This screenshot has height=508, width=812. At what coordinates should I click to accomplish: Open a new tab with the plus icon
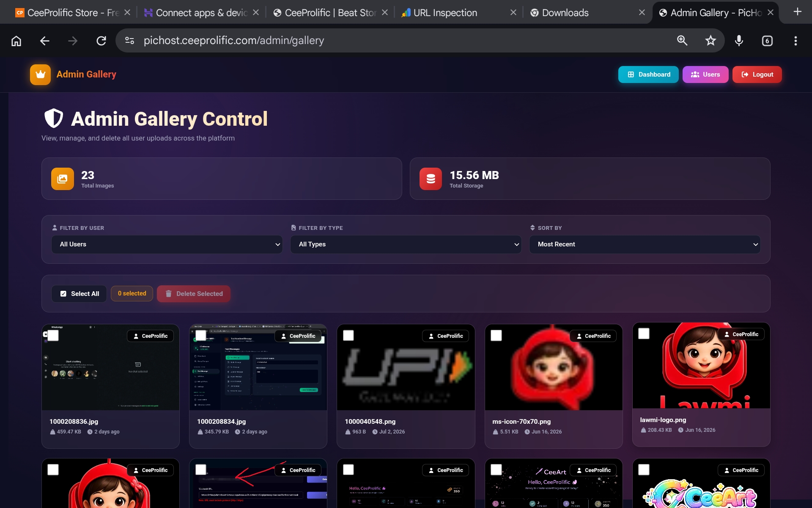click(x=798, y=12)
